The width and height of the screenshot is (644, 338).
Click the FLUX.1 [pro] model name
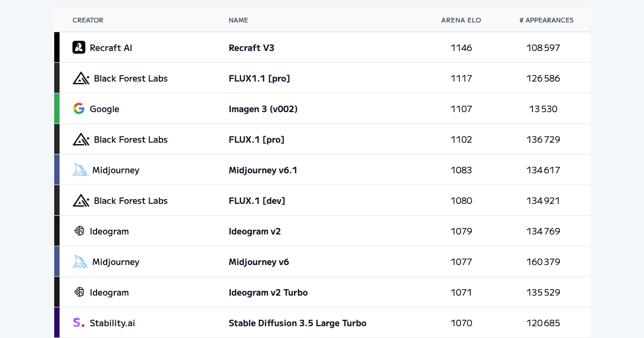pos(257,139)
